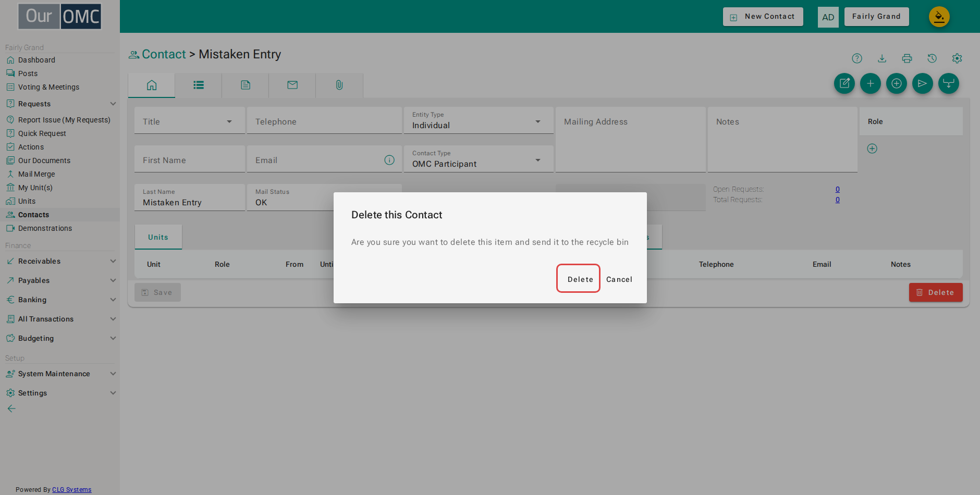Select the Units tab

coord(158,237)
